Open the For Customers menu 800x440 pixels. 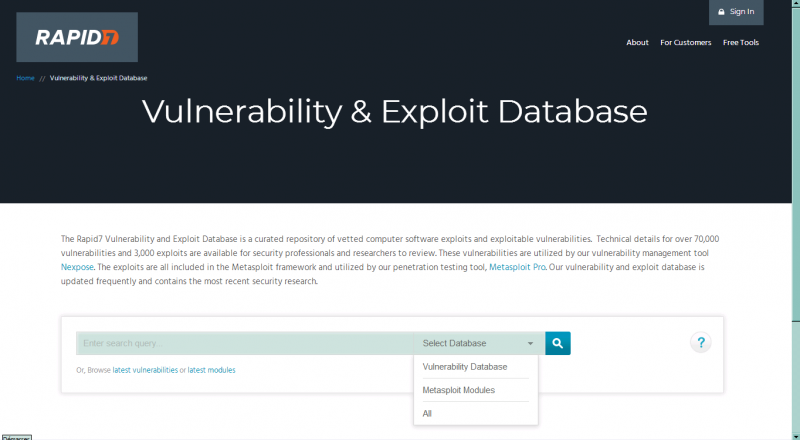pos(686,43)
